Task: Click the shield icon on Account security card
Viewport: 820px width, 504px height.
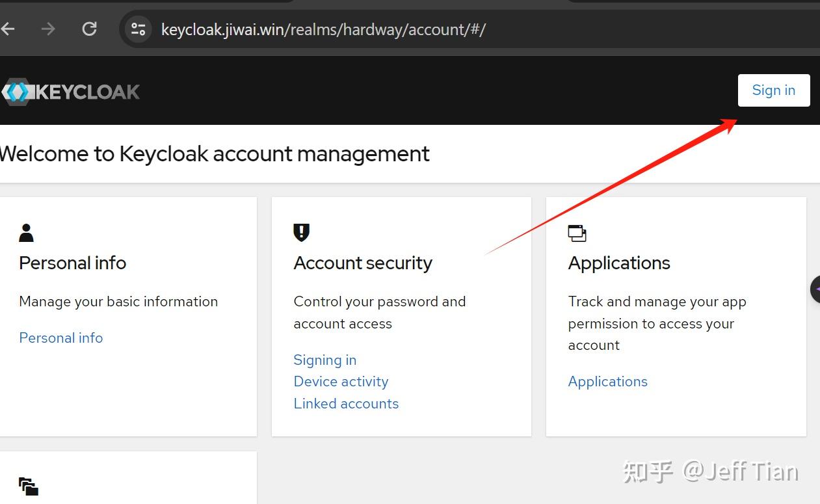Action: (301, 232)
